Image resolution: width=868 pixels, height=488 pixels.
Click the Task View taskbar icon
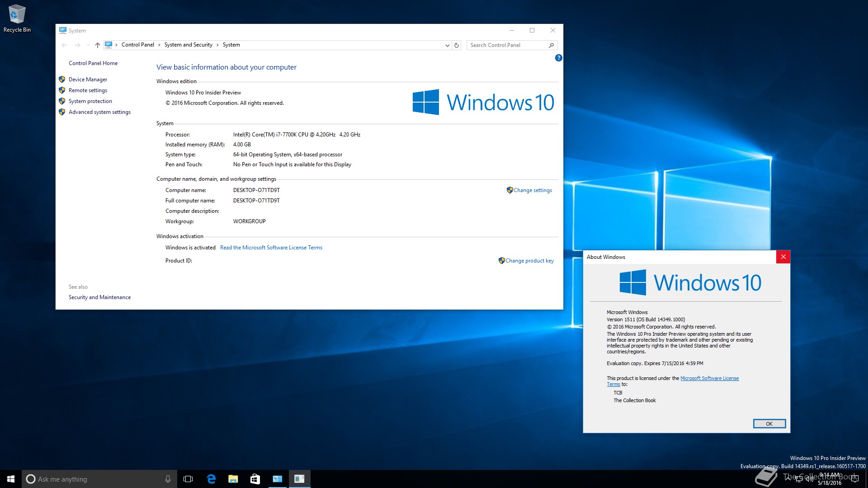point(188,479)
